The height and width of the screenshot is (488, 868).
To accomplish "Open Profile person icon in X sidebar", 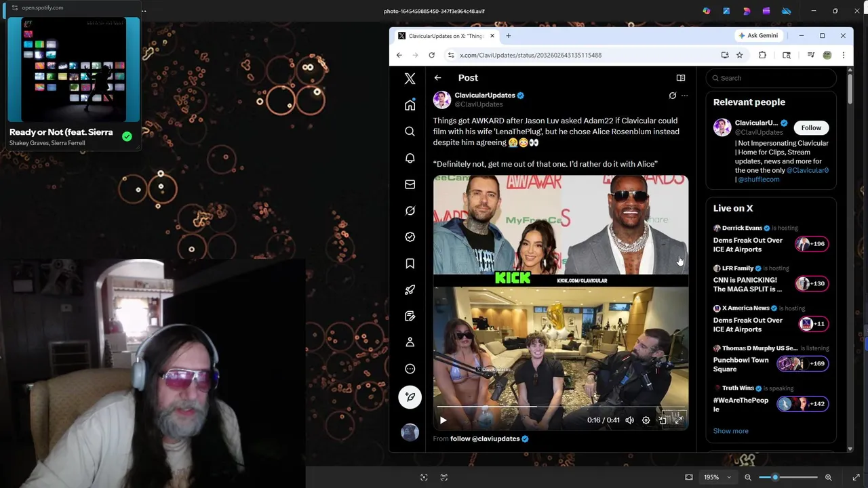I will point(410,343).
